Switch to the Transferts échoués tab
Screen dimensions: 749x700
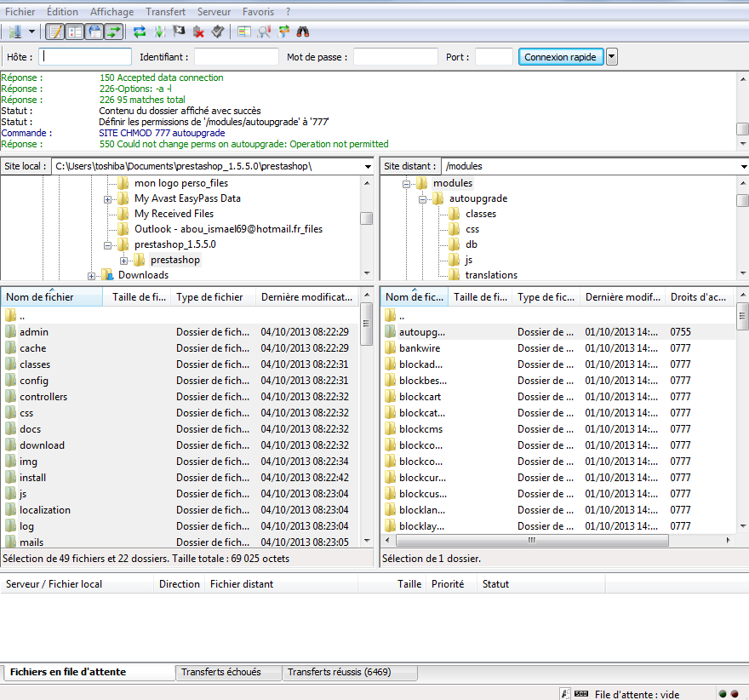click(x=221, y=672)
